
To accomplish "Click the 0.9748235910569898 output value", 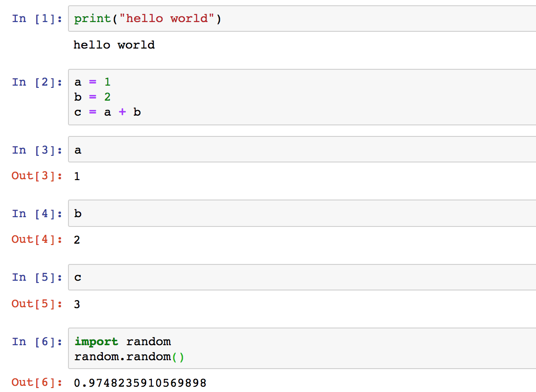I will tap(140, 383).
